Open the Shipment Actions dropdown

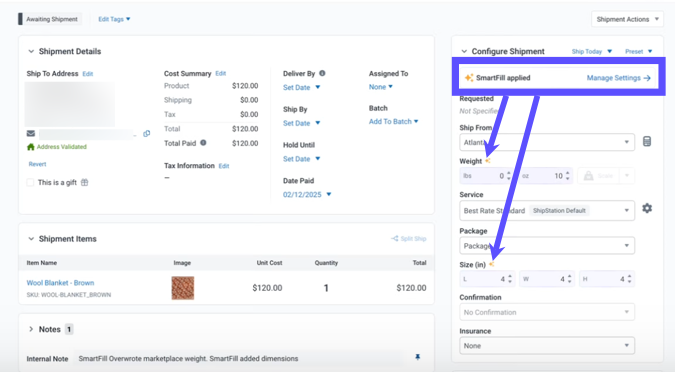click(628, 19)
